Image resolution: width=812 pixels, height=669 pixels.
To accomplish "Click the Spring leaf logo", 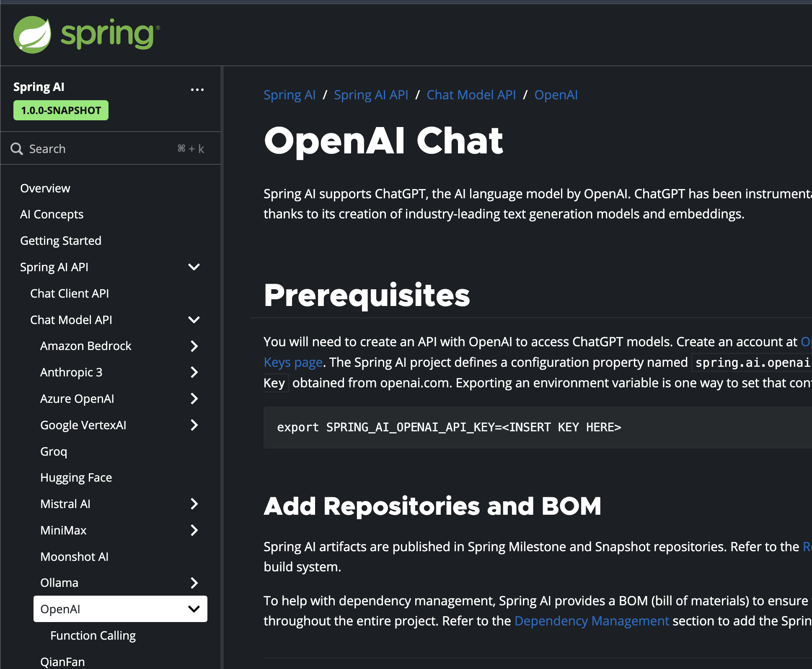I will click(32, 35).
